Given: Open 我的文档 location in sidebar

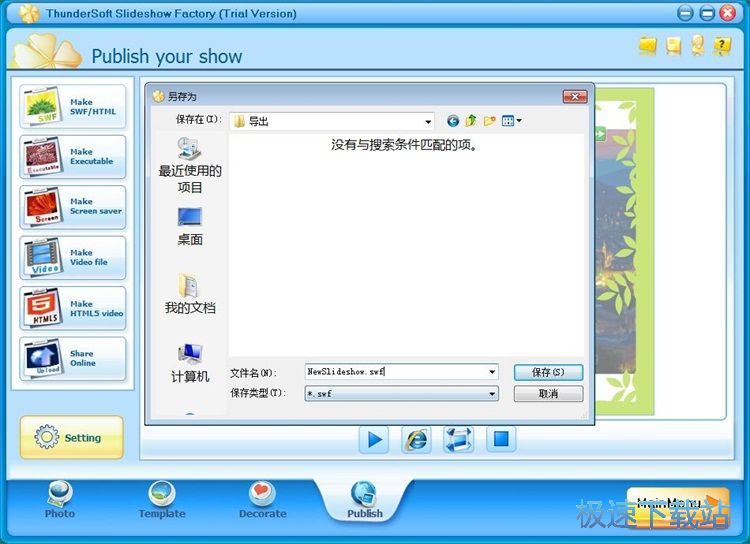Looking at the screenshot, I should [190, 294].
